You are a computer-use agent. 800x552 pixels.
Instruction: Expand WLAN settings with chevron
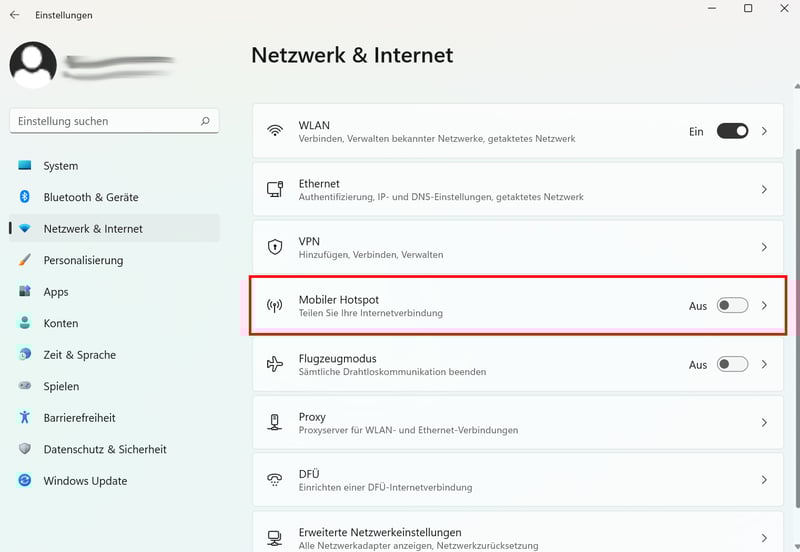click(764, 131)
